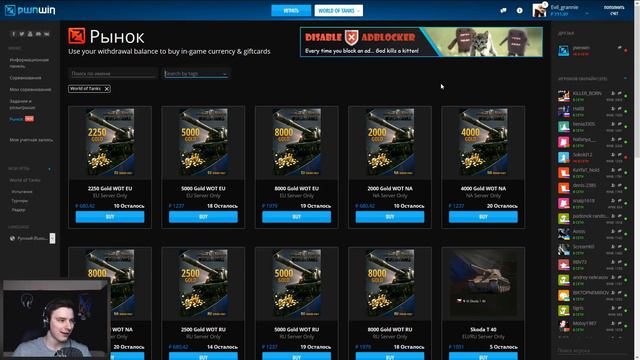640x360 pixels.
Task: Open the KILLER_BORN friend avatar
Action: click(x=564, y=96)
